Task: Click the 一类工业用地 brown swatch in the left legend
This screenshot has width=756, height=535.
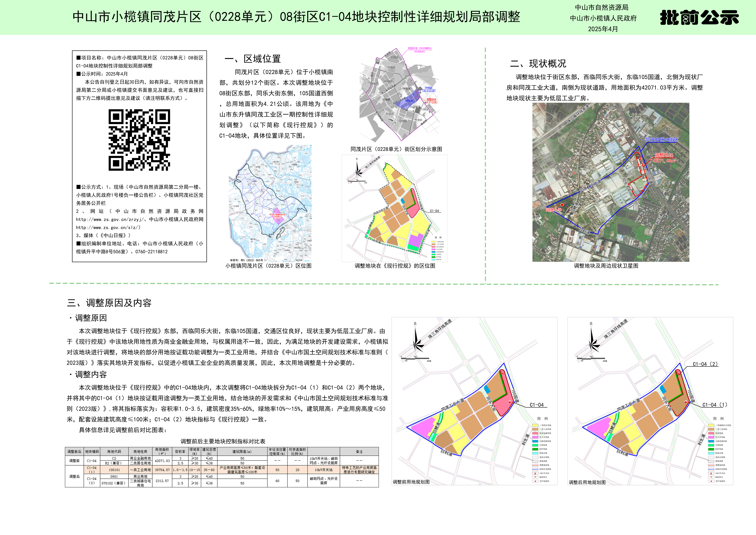Action: [535, 429]
